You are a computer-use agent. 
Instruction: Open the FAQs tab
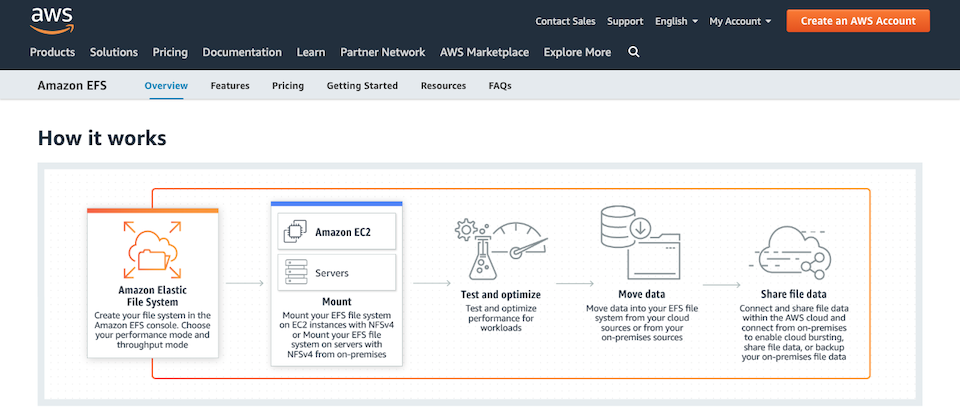[500, 86]
